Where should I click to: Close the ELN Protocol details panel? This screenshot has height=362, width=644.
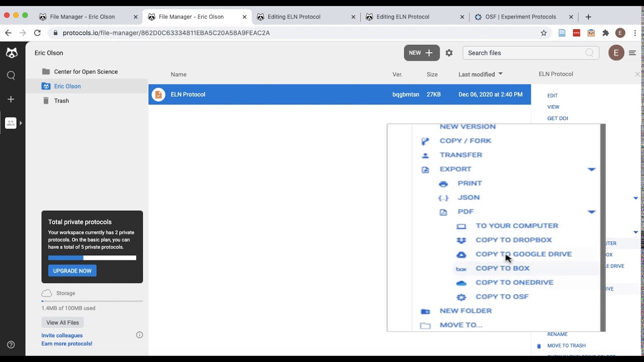click(637, 74)
